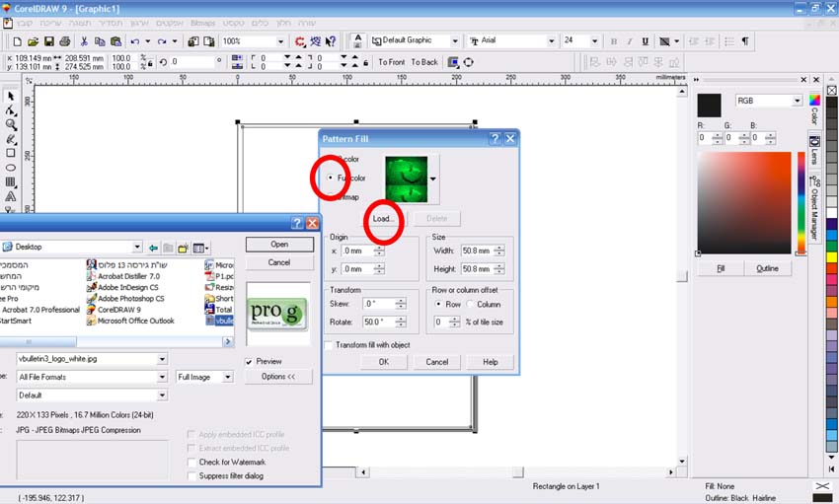Create new folder in the file dialog
Screen dimensions: 839x504
[x=183, y=248]
